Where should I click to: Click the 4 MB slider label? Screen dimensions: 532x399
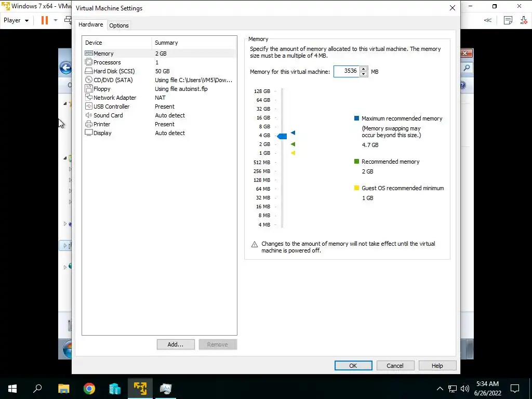(264, 224)
